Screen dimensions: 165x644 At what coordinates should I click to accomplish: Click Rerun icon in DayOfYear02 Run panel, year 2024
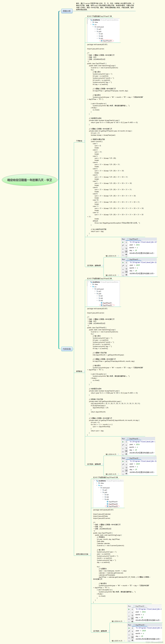pyautogui.click(x=123, y=442)
